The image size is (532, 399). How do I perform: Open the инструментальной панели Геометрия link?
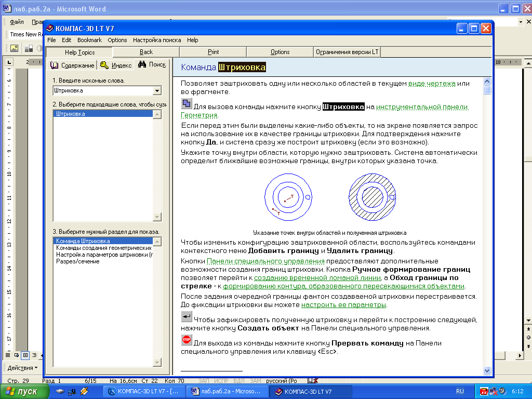[x=422, y=107]
